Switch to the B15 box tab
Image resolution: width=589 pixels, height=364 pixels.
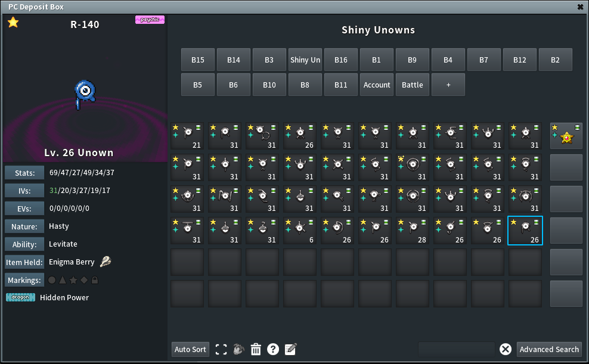pyautogui.click(x=198, y=60)
